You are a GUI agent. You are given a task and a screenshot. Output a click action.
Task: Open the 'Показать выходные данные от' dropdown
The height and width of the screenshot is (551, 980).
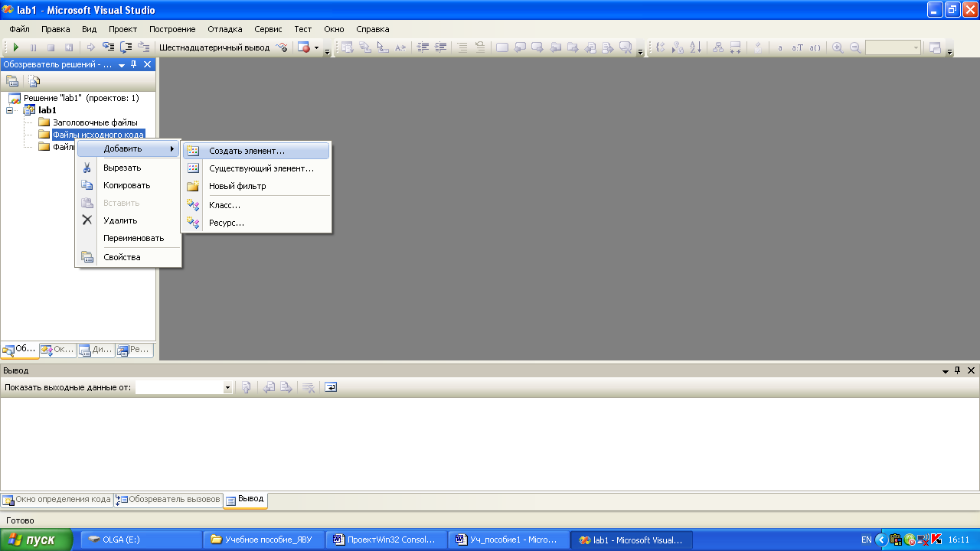point(227,388)
